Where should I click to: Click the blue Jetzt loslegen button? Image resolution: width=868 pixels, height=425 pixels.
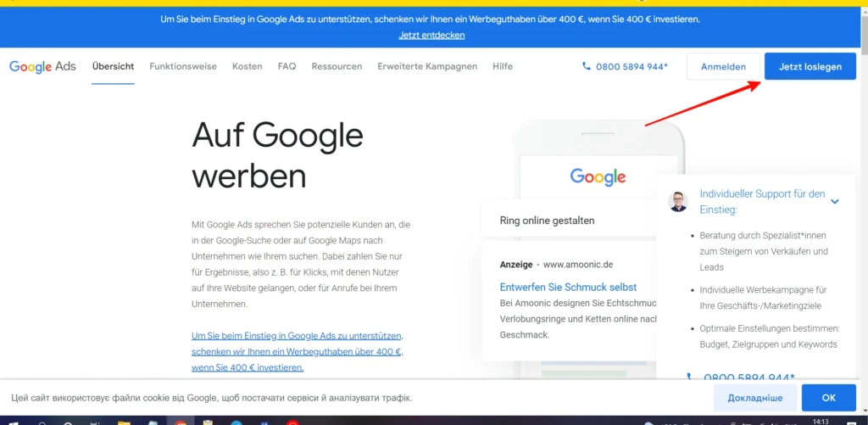[810, 66]
